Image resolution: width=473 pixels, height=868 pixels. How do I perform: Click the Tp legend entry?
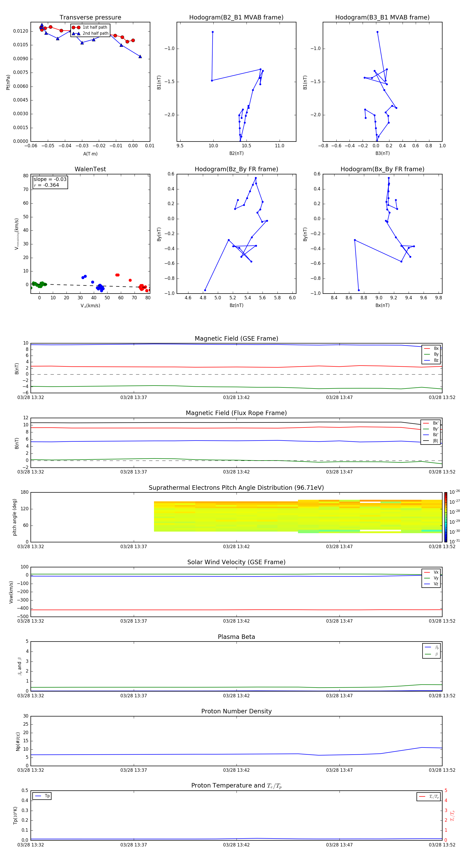tap(42, 796)
